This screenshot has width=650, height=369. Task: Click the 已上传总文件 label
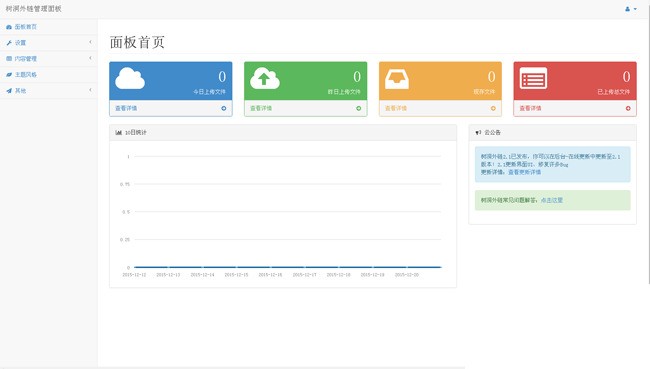point(614,92)
